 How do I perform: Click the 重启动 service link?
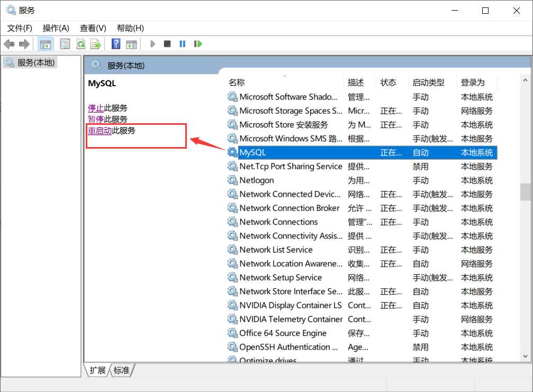tap(100, 131)
